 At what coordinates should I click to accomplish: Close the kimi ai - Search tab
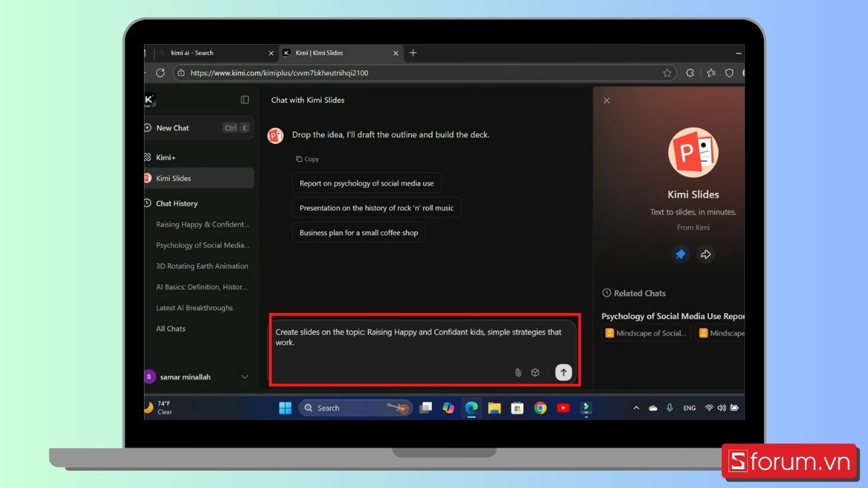coord(271,53)
